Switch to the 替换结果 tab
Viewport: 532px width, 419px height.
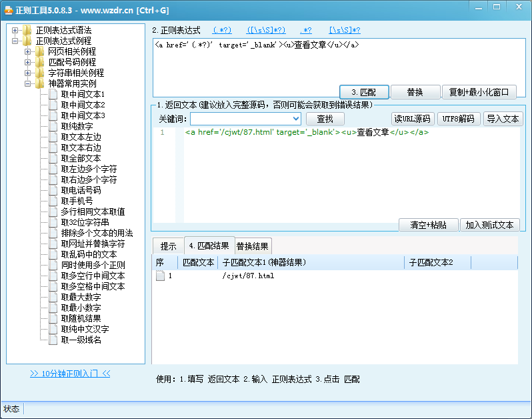253,246
